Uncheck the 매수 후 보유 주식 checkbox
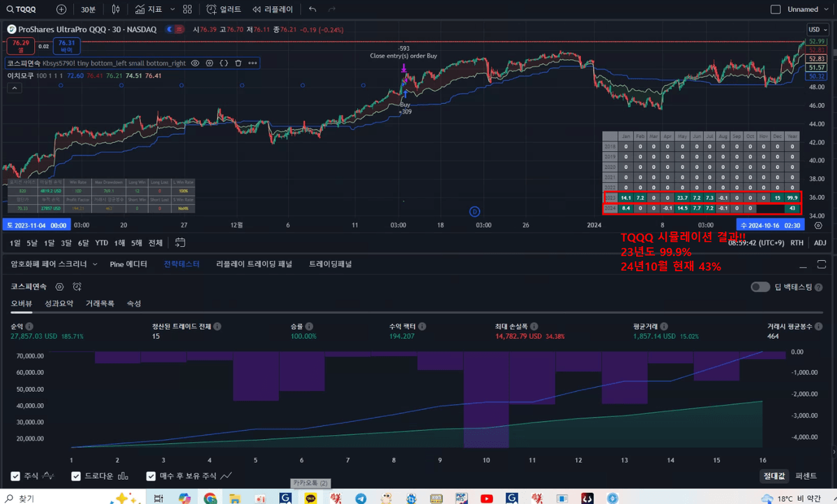 tap(151, 476)
